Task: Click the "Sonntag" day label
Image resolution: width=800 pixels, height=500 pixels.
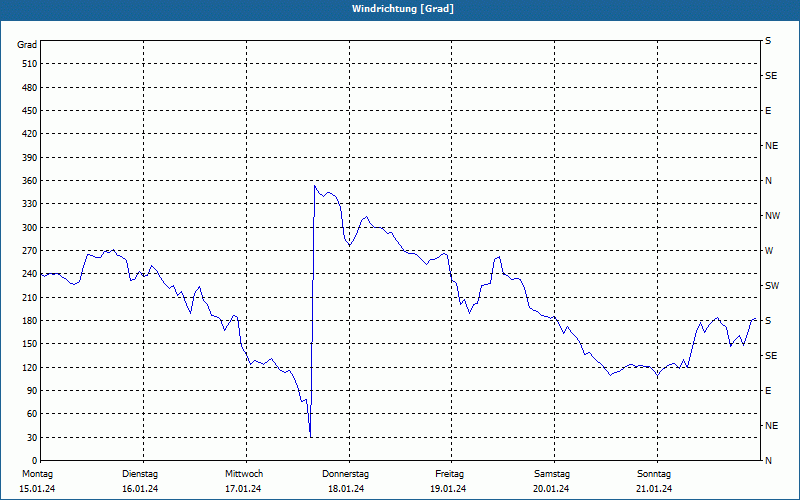Action: (x=654, y=474)
